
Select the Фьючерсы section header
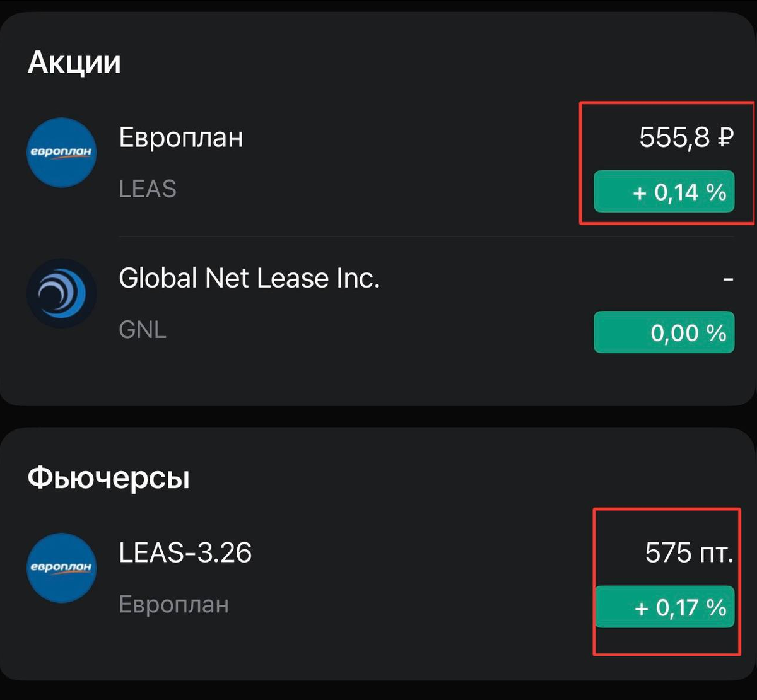coord(109,478)
